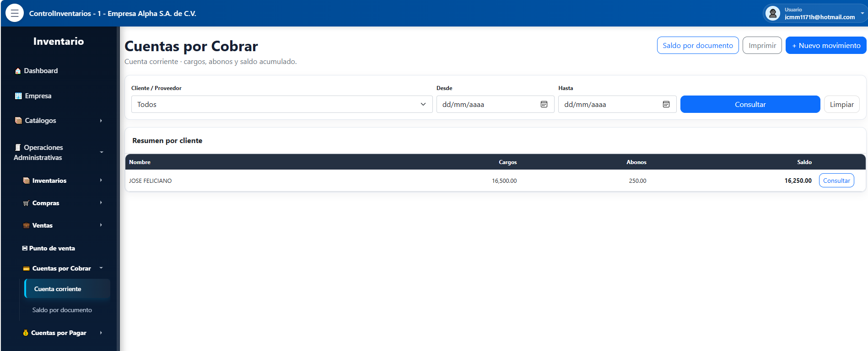Expand the Ventas submenu arrow

[x=101, y=225]
